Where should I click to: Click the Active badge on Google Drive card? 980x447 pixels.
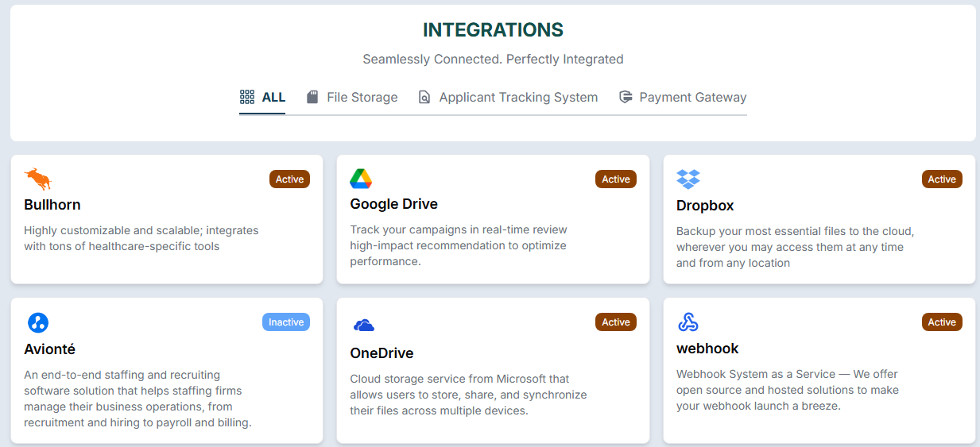coord(616,179)
